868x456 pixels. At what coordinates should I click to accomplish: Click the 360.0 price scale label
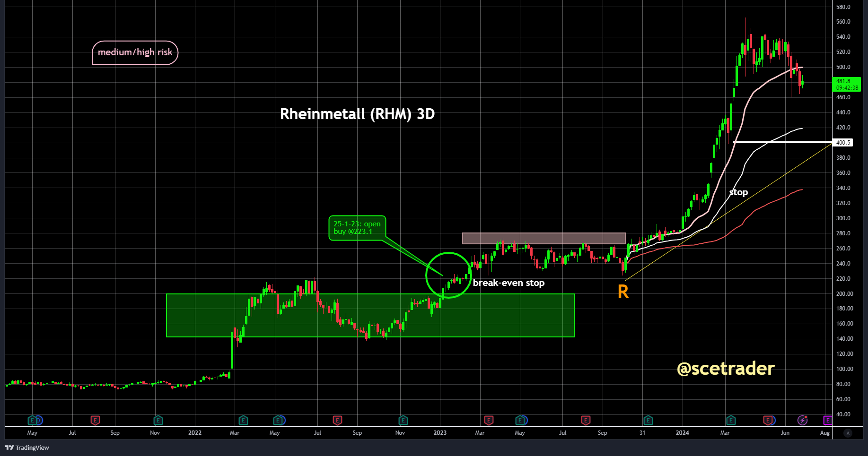(x=843, y=173)
